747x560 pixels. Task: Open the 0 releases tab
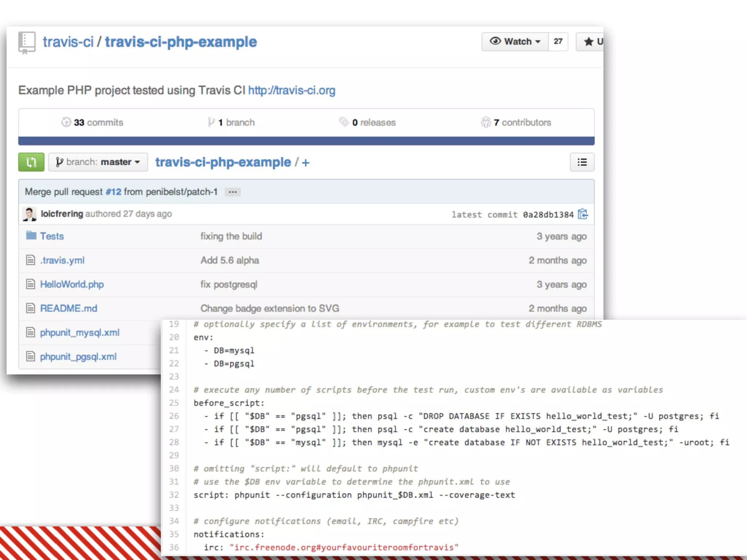tap(368, 122)
